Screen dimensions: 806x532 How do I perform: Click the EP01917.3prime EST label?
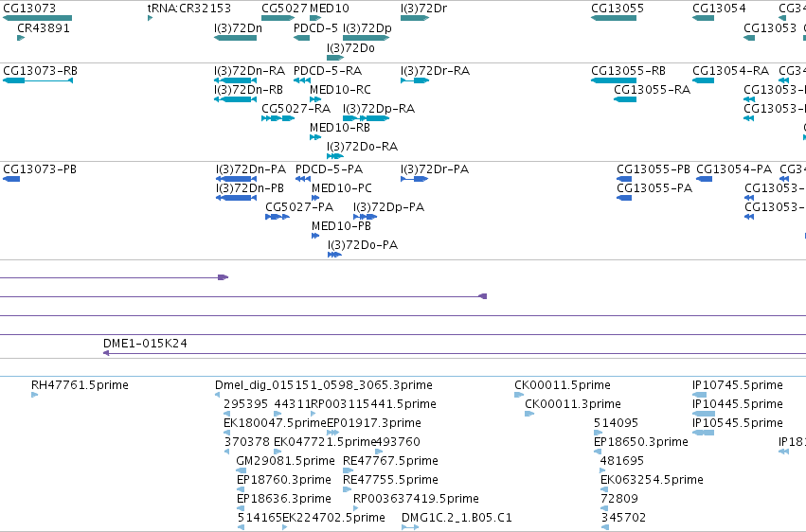(x=374, y=423)
